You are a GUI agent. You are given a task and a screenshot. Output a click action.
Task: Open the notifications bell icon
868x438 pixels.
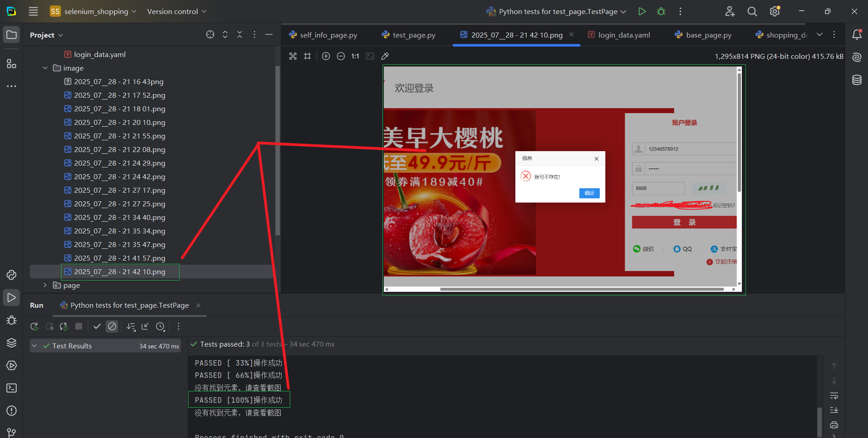(857, 34)
